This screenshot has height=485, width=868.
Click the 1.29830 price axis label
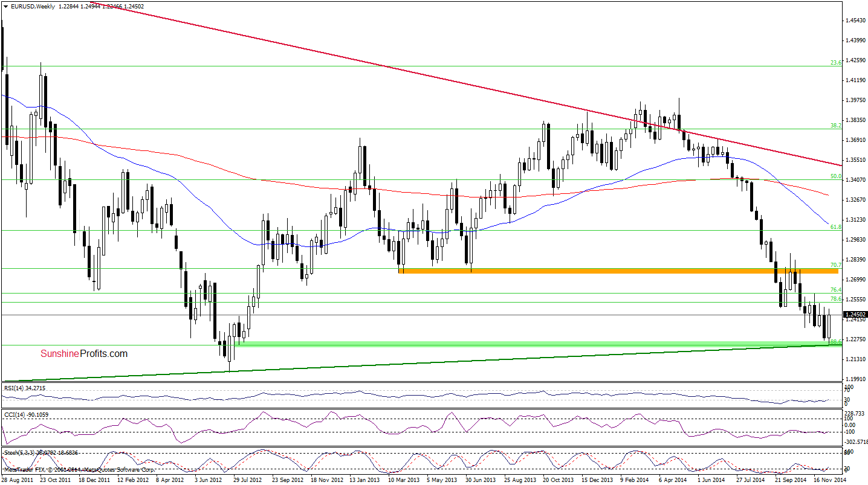tap(856, 240)
